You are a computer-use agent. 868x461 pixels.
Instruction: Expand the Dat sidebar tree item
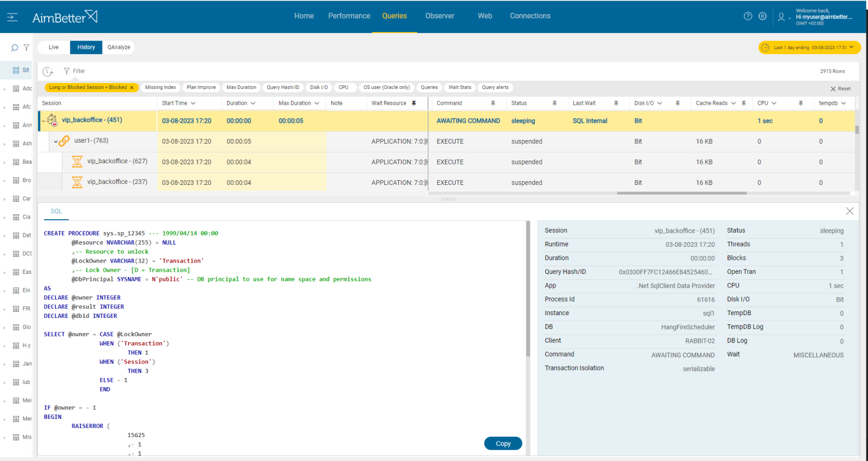click(4, 236)
